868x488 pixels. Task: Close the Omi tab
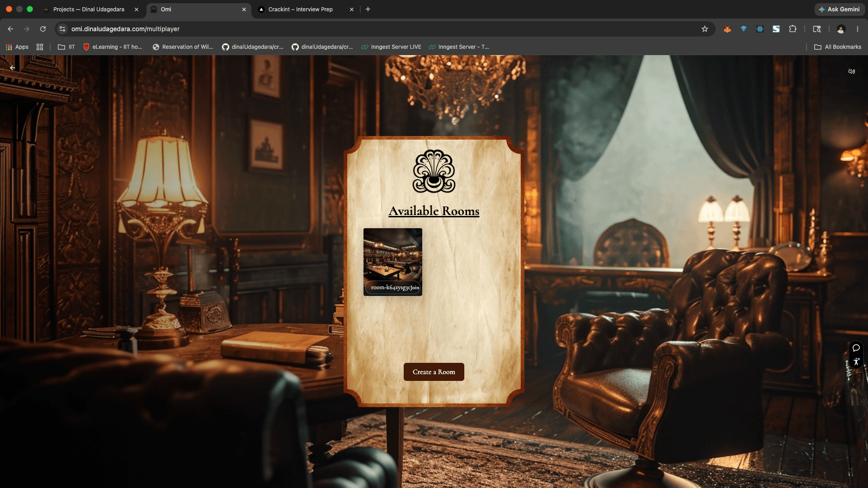click(x=244, y=9)
